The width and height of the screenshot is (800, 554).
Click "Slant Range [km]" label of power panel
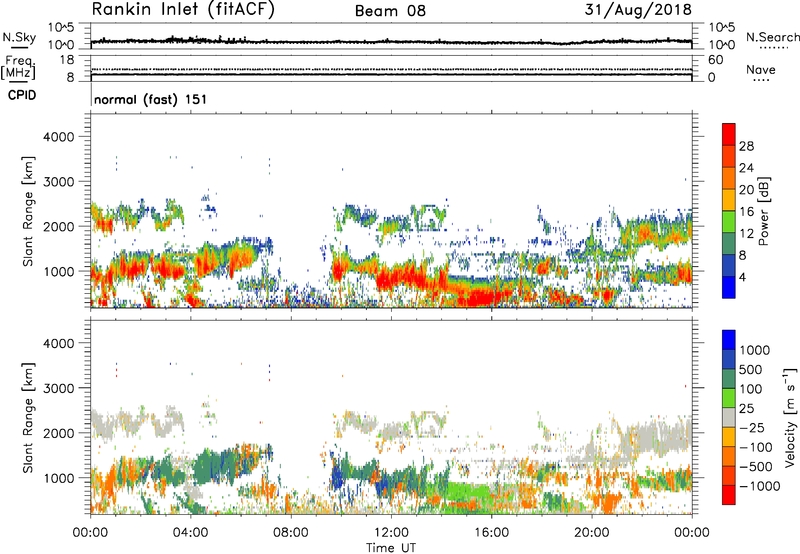point(28,211)
